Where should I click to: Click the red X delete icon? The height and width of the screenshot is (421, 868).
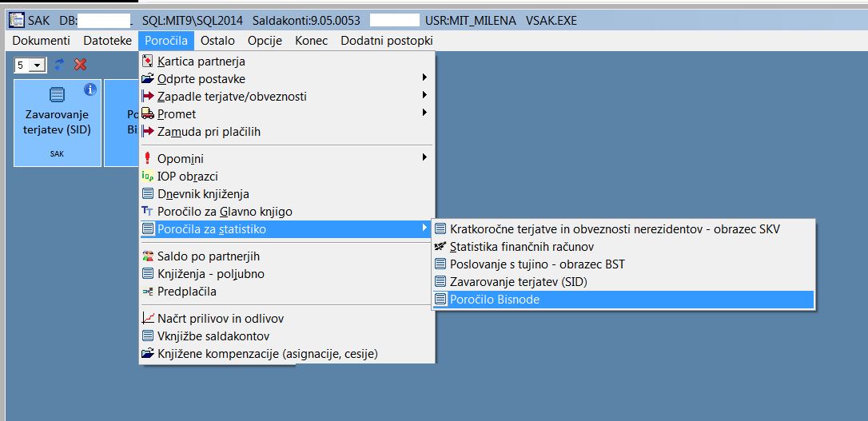pos(80,65)
